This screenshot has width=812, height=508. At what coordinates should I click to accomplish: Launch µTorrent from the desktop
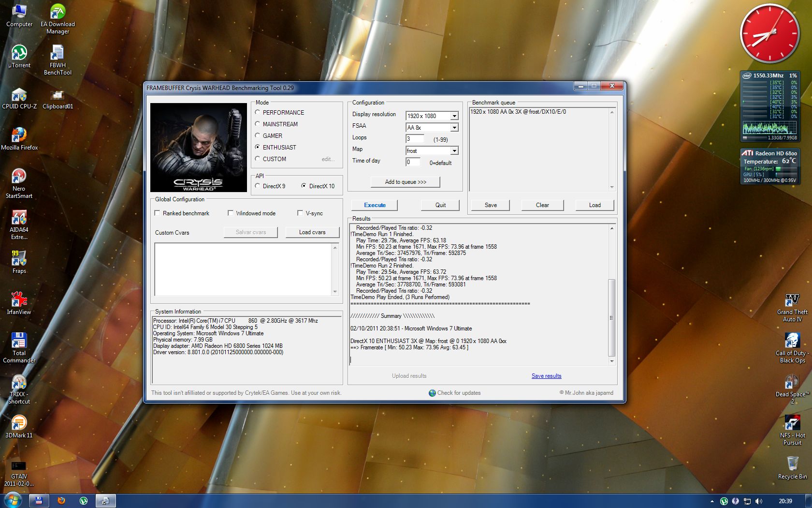point(19,56)
